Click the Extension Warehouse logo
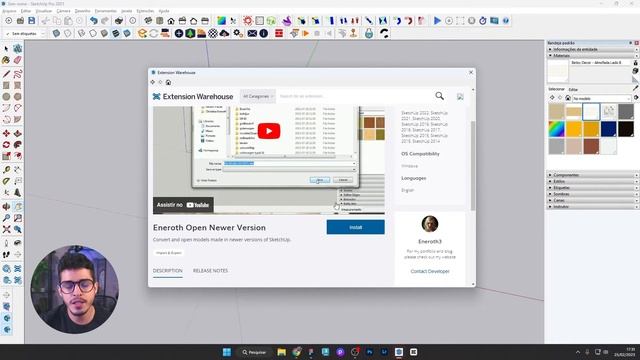Screen dimensions: 640x360 tap(193, 97)
